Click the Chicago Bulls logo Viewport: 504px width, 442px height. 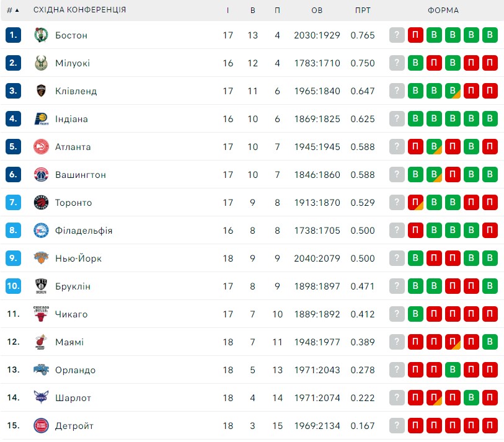pyautogui.click(x=41, y=314)
